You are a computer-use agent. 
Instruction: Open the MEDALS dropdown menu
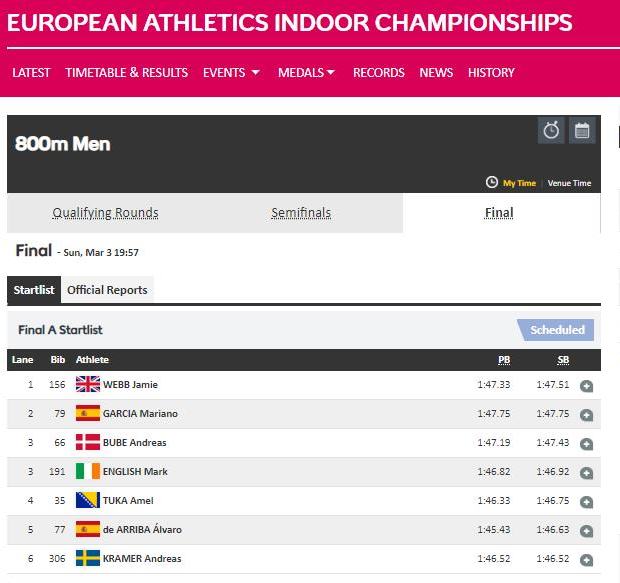pyautogui.click(x=306, y=72)
